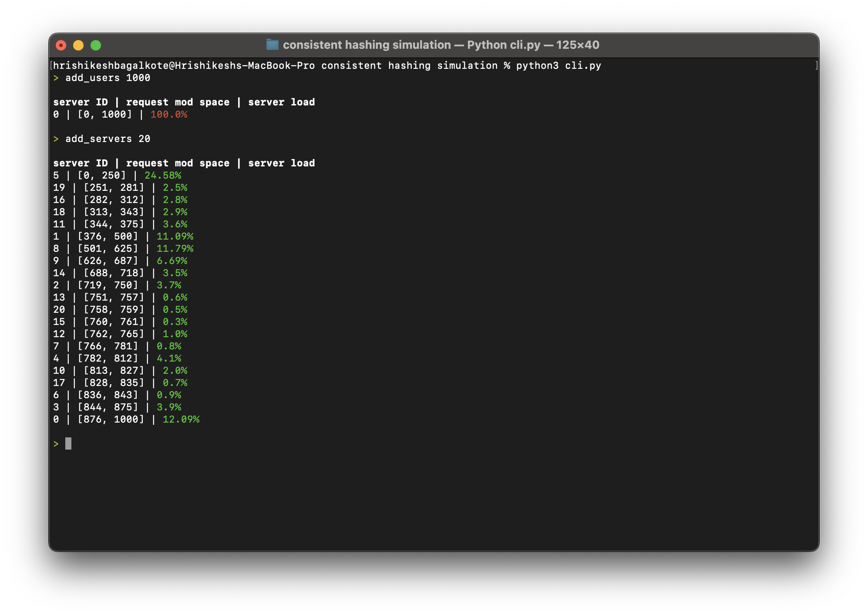This screenshot has height=616, width=868.
Task: Click the red 100.0% server load value
Action: click(169, 115)
